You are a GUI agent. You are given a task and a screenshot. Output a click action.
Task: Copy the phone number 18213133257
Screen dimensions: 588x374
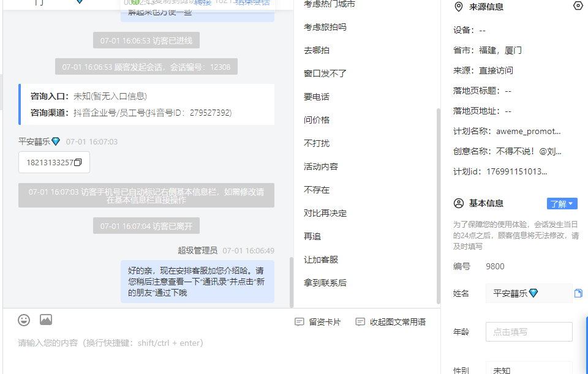point(78,162)
